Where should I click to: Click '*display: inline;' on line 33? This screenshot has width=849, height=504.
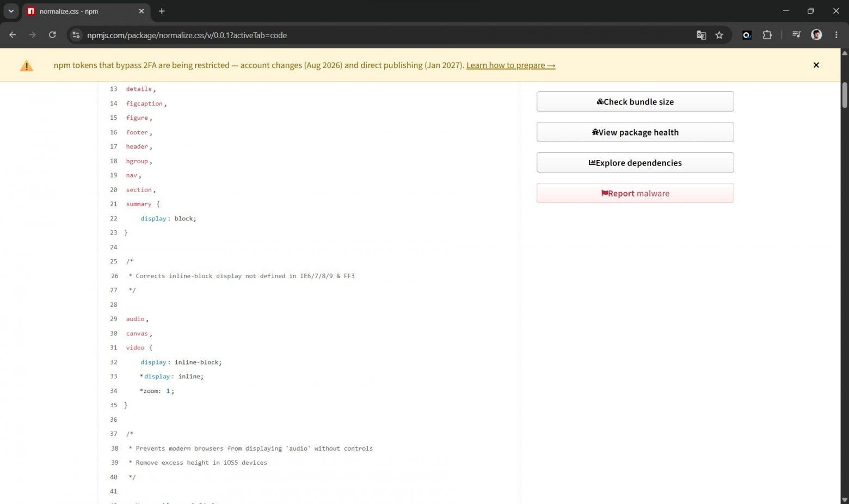[171, 377]
